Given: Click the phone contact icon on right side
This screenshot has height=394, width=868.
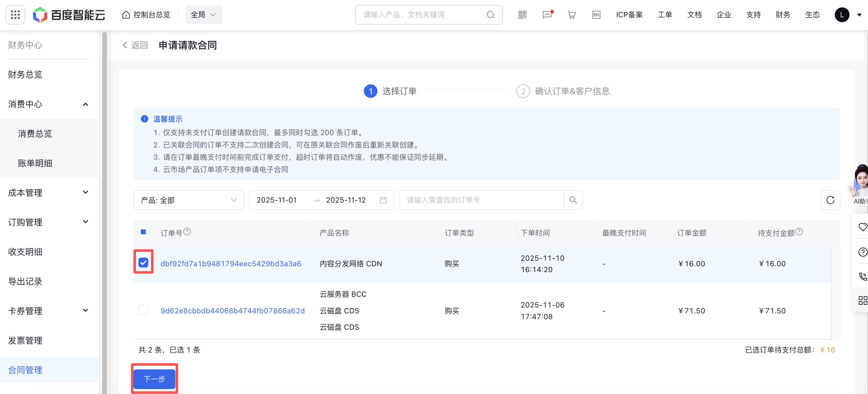Looking at the screenshot, I should coord(862,276).
